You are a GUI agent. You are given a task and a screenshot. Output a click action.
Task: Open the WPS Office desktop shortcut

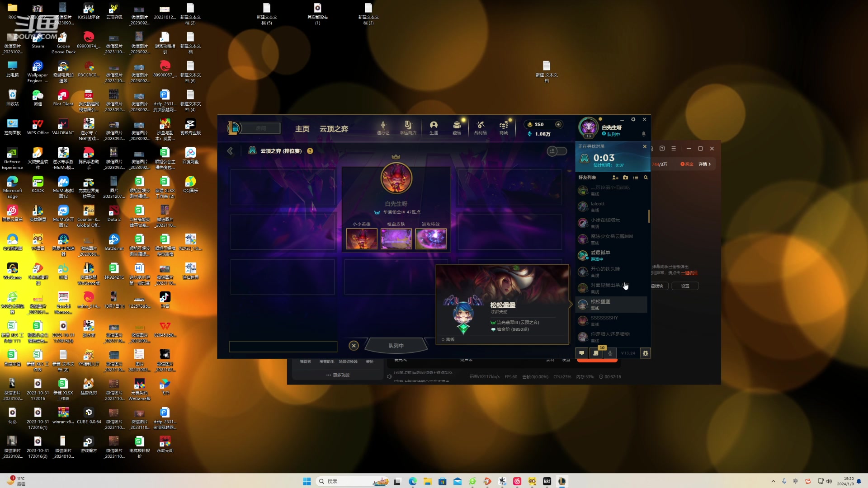pos(38,127)
